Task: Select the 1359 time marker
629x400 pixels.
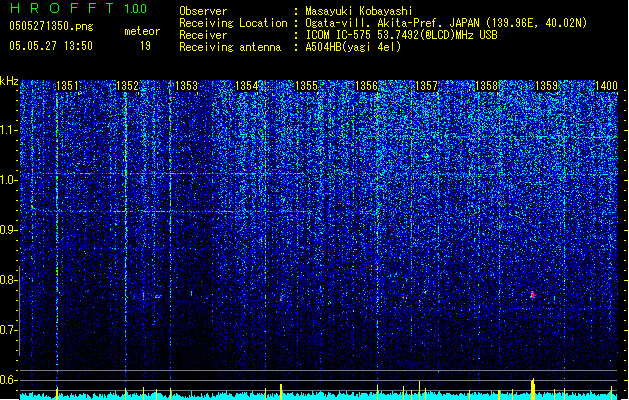Action: [546, 85]
